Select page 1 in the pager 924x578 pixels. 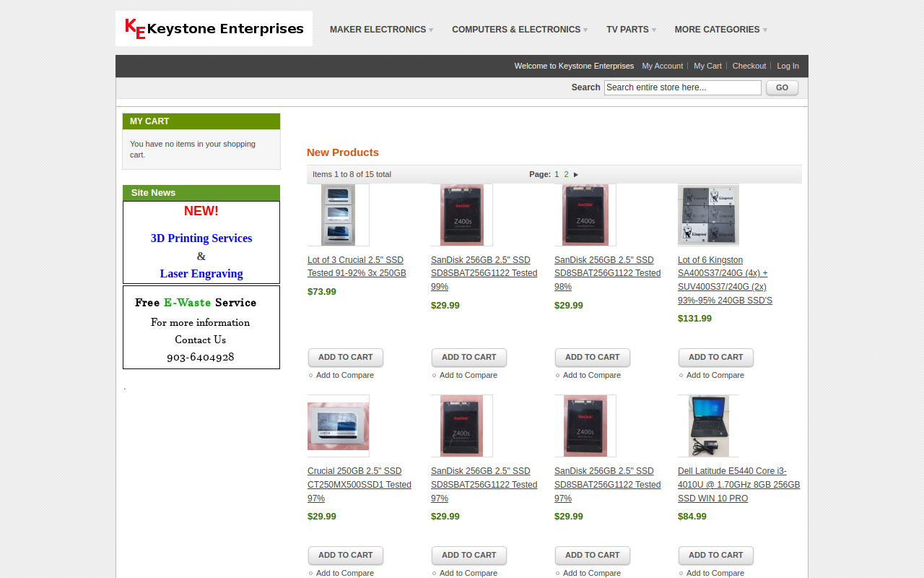point(557,174)
